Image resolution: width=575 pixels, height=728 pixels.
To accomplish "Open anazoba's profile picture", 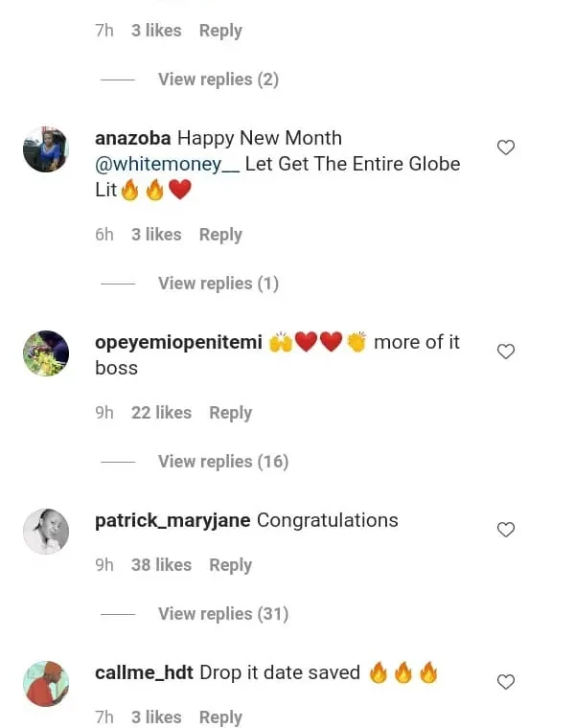I will [46, 149].
